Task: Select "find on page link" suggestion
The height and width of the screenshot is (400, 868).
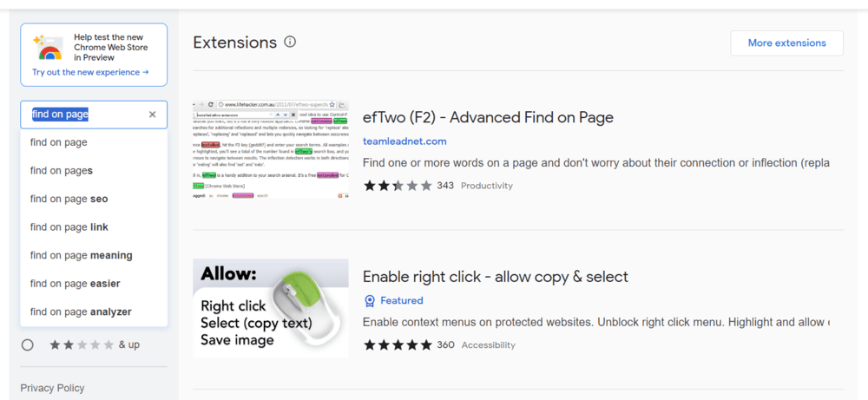Action: (69, 227)
